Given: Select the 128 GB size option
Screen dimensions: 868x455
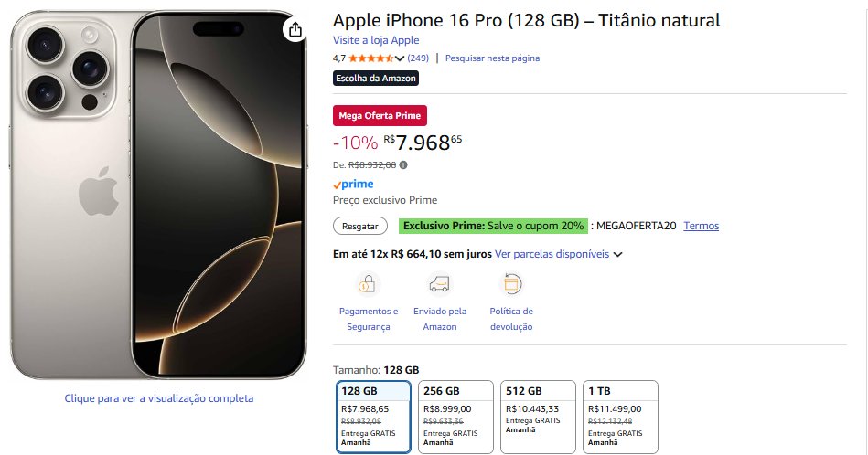Looking at the screenshot, I should pos(373,416).
